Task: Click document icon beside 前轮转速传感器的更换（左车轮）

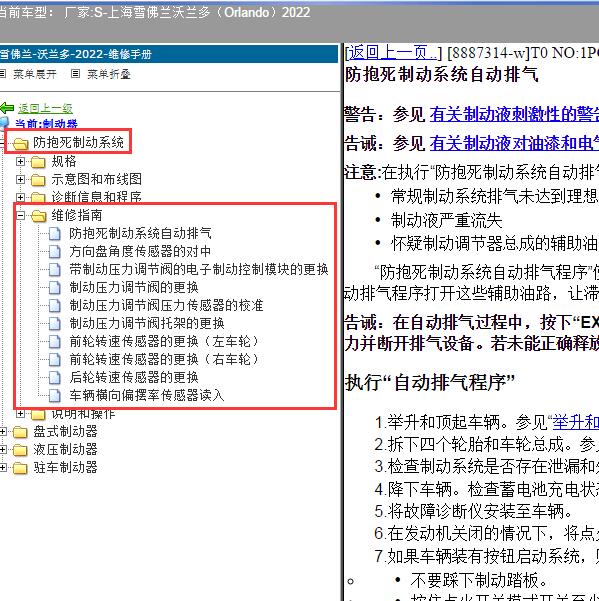Action: click(x=55, y=342)
